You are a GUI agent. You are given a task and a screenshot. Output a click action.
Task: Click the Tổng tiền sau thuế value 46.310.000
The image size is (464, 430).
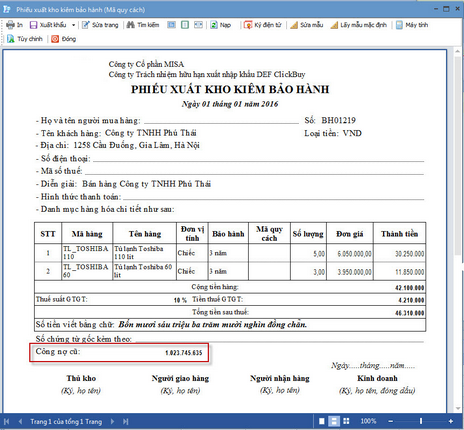[410, 313]
